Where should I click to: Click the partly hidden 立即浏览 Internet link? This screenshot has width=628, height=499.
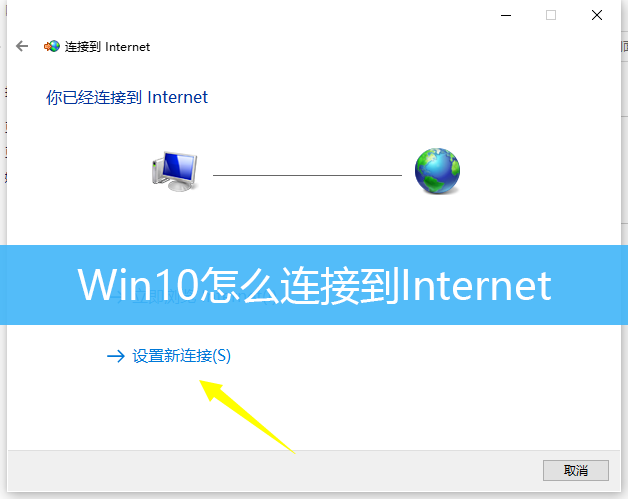(192, 297)
